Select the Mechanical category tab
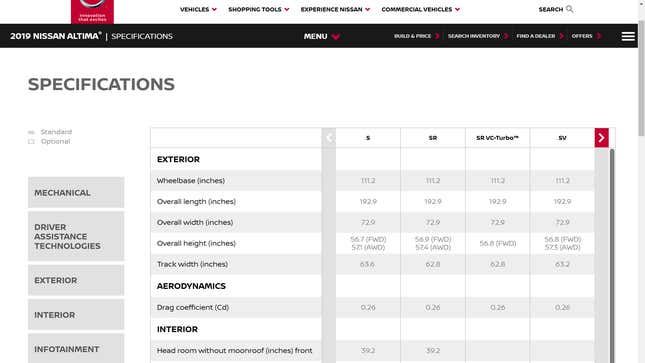Image resolution: width=645 pixels, height=363 pixels. pos(76,193)
